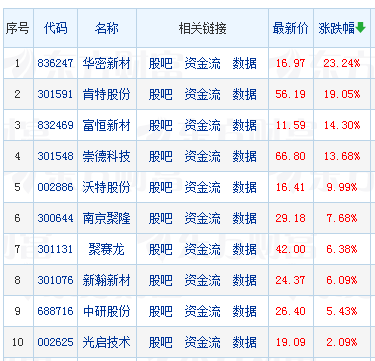Open 数据 for 聚赛龙

click(244, 249)
